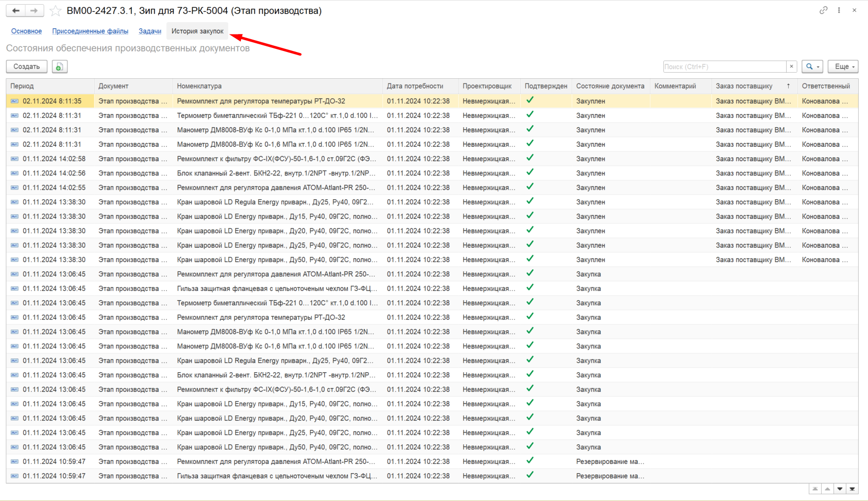Sort by the Номенклатура column header
Viewport: 868px width, 501px height.
[x=278, y=86]
